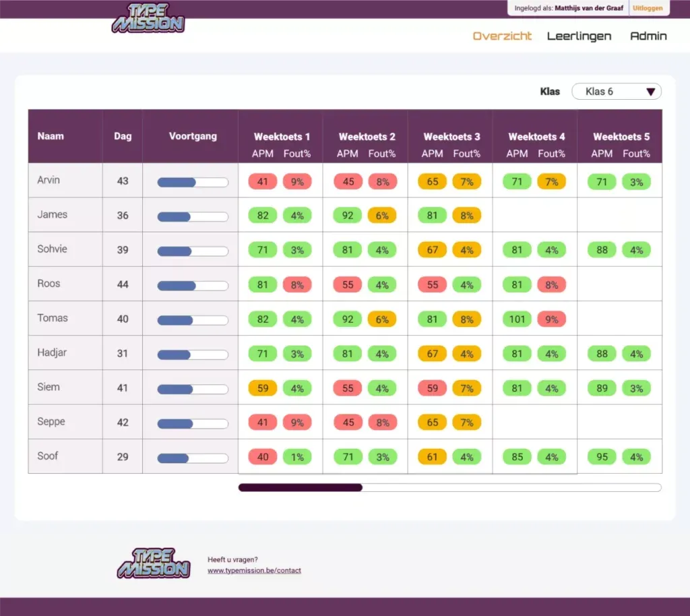
Task: Click Soof's red 40 APM badge
Action: [263, 457]
